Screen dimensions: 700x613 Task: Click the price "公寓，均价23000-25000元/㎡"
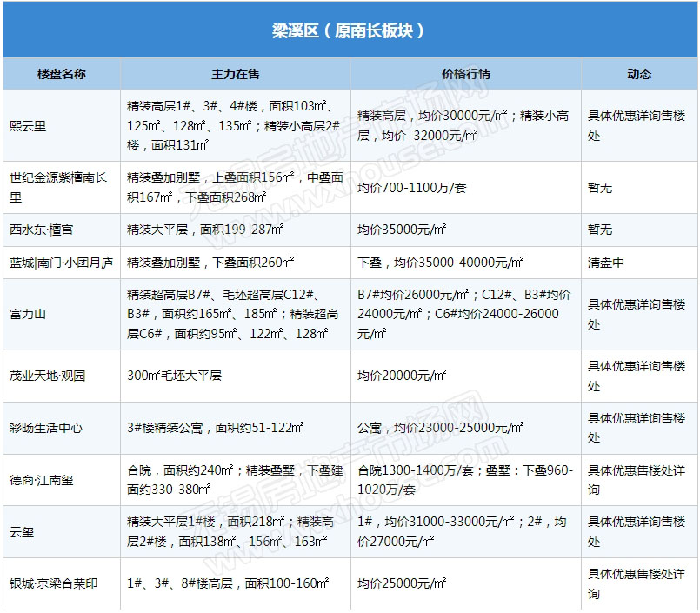440,428
